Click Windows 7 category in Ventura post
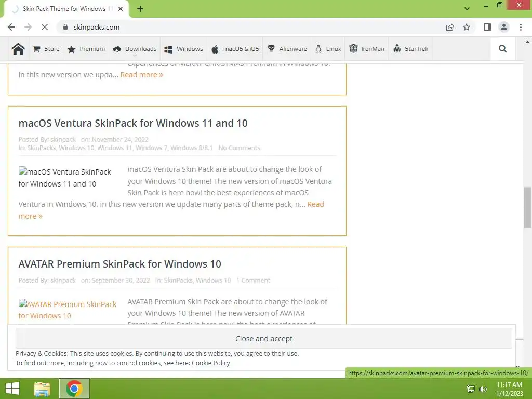Image resolution: width=532 pixels, height=399 pixels. tap(151, 148)
